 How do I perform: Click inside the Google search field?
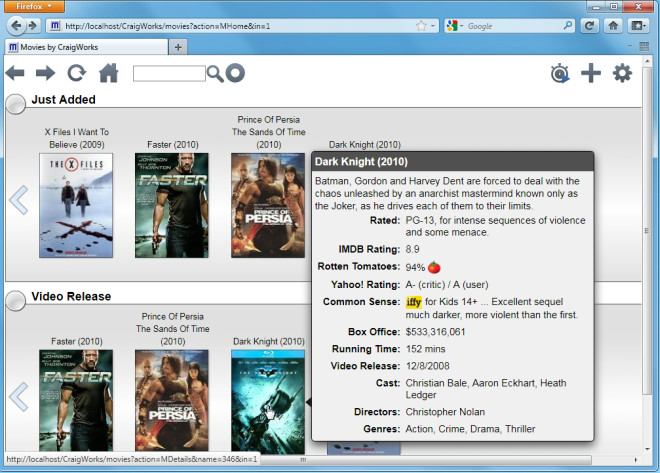(514, 26)
